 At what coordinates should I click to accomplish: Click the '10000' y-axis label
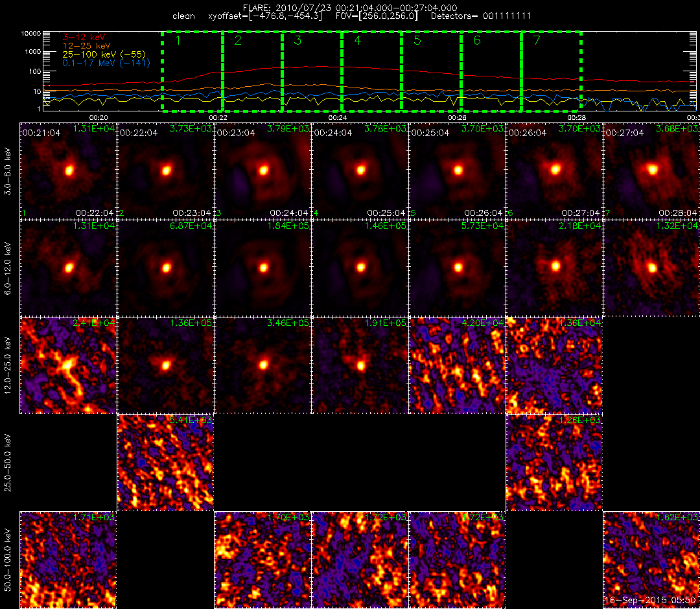[32, 34]
